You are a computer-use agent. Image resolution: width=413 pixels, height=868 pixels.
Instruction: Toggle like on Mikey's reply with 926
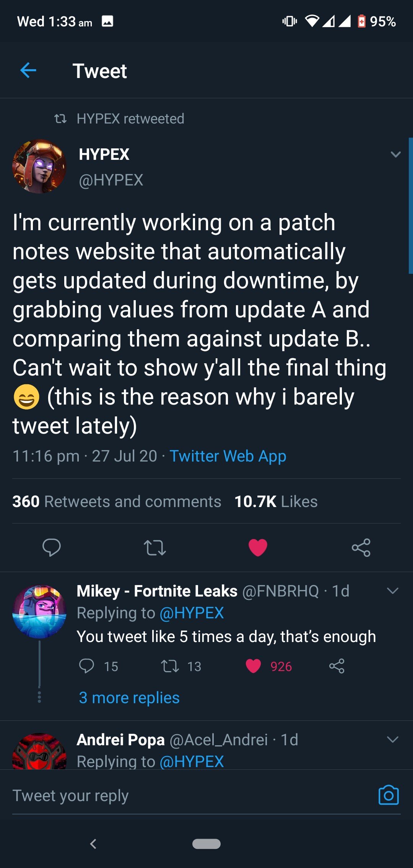pos(253,666)
